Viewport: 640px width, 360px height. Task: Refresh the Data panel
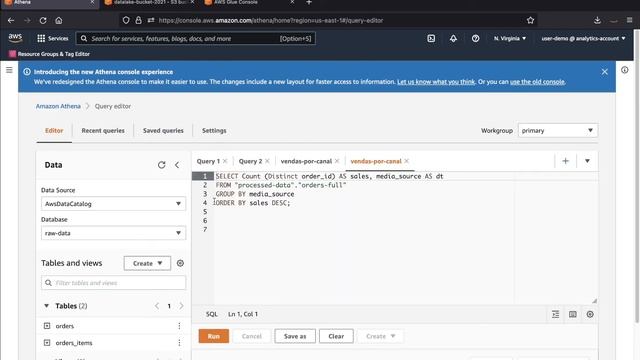pyautogui.click(x=162, y=165)
